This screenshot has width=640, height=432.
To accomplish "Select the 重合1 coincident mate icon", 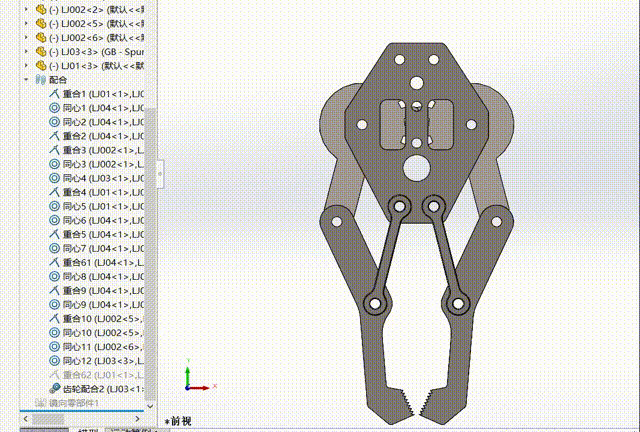I will coord(54,94).
